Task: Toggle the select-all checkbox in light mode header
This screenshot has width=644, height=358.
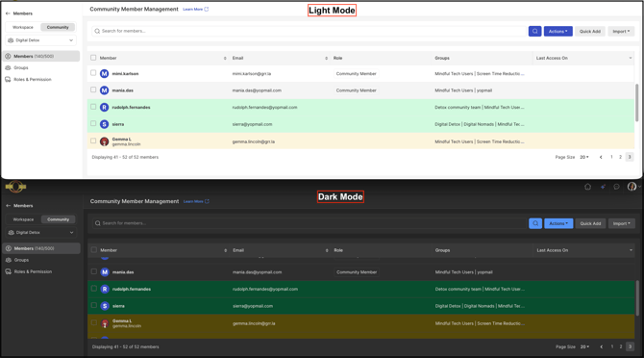Action: [x=93, y=58]
